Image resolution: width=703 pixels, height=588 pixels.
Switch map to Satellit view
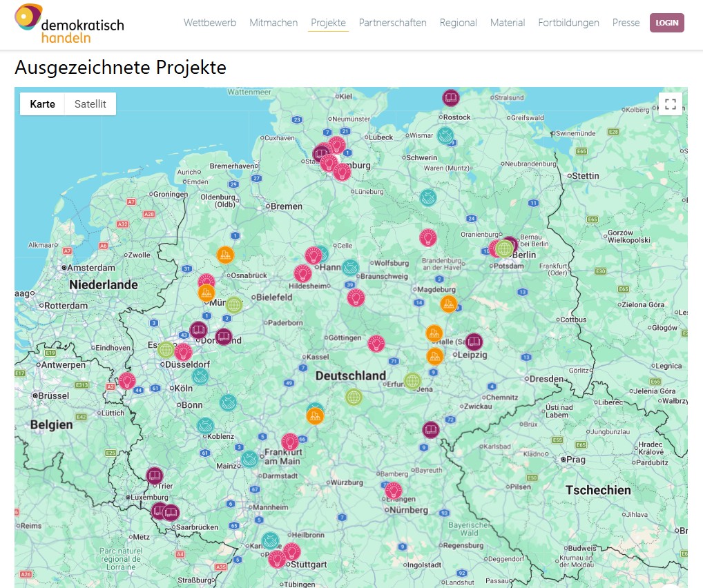(x=90, y=104)
